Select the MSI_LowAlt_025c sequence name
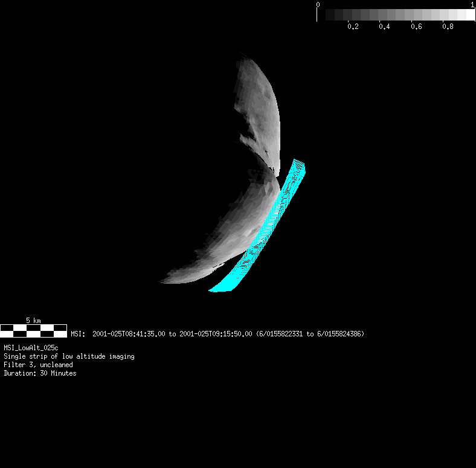 coord(31,348)
